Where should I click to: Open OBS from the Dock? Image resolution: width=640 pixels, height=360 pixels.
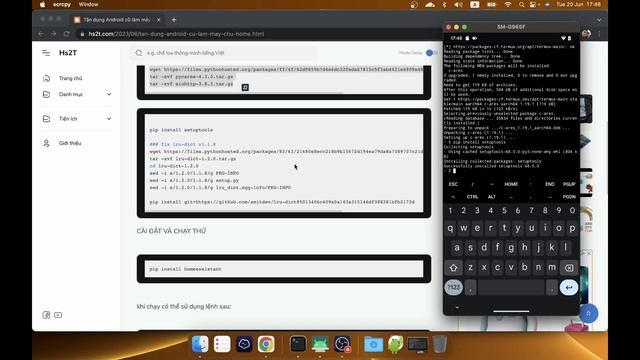342,344
